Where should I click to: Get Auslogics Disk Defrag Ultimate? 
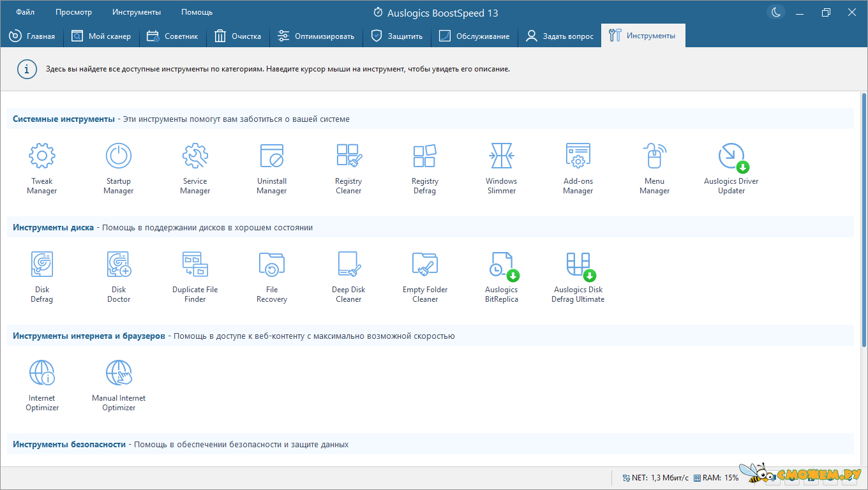578,277
